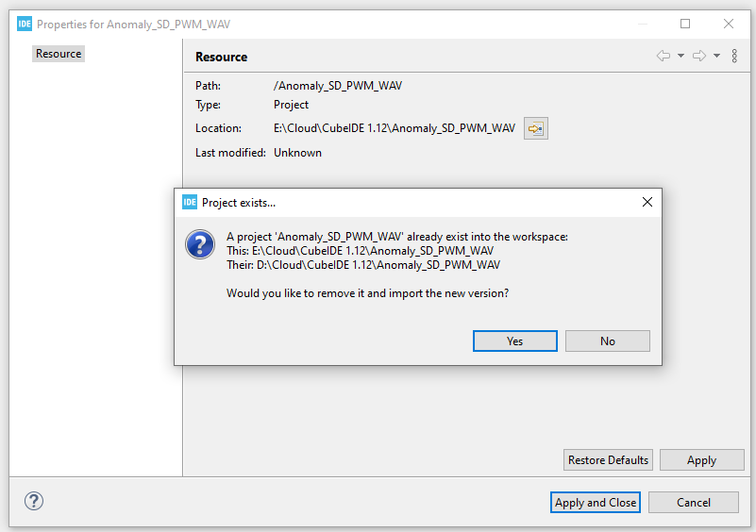
Task: Click the project location path text
Action: click(395, 128)
